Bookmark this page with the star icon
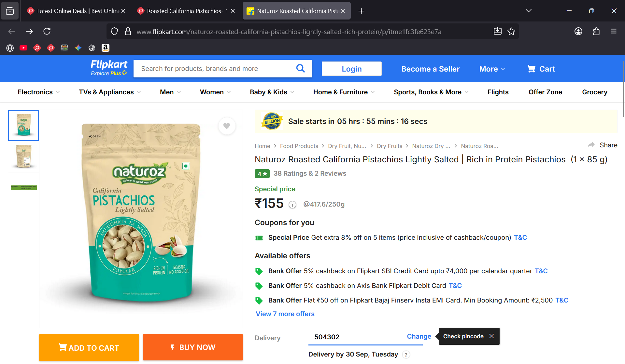This screenshot has width=625, height=364. pos(511,31)
